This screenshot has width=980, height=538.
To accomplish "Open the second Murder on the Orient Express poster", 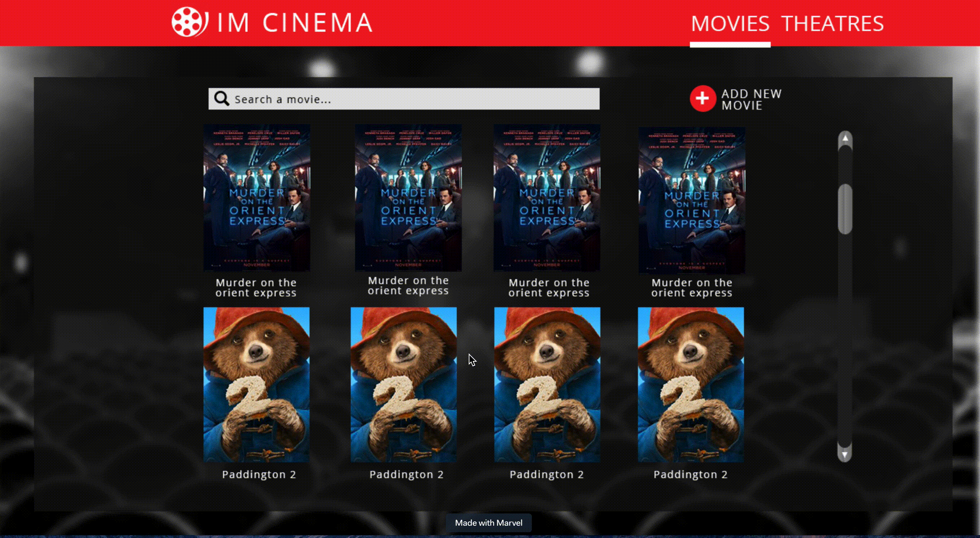I will (x=408, y=198).
